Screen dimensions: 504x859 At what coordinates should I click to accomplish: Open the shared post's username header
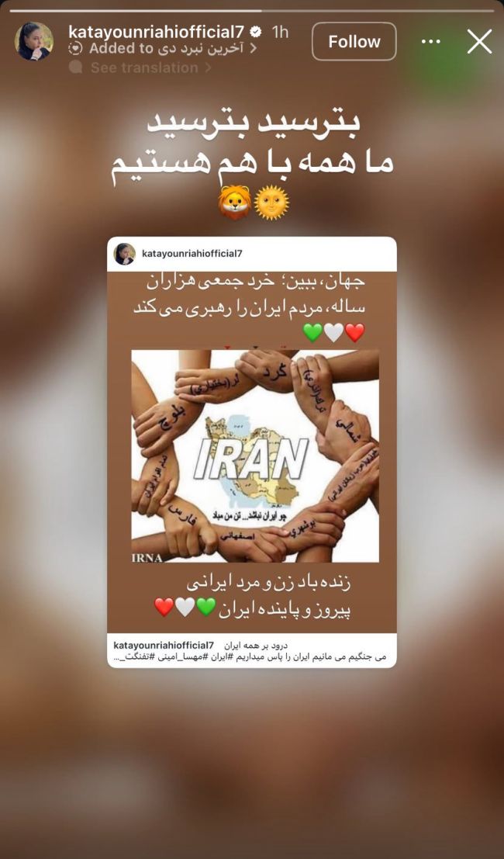coord(192,254)
